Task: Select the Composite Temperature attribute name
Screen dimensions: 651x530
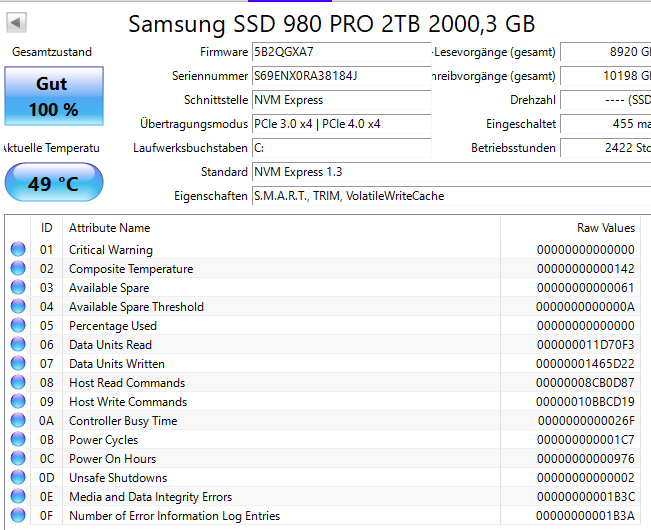Action: click(131, 269)
